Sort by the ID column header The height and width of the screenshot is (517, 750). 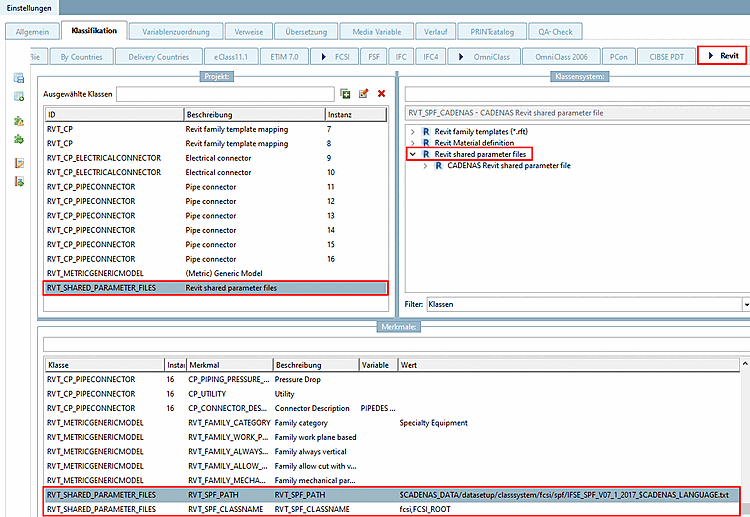[114, 114]
